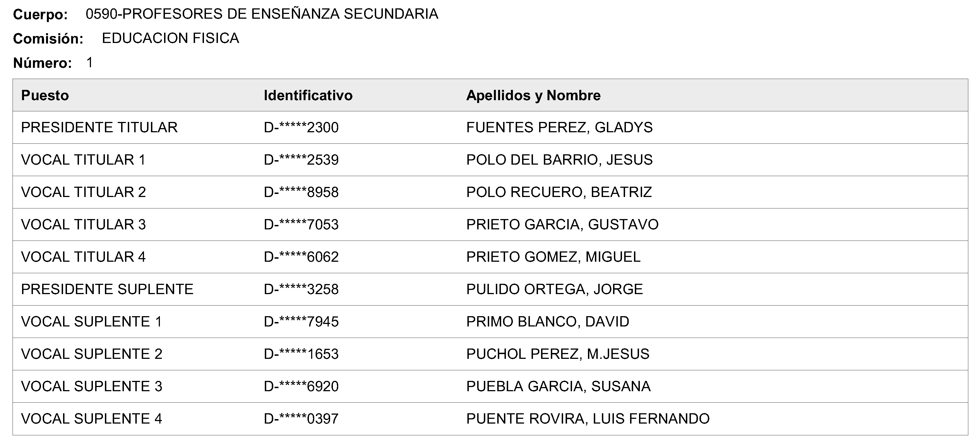Click the Número label

click(42, 63)
